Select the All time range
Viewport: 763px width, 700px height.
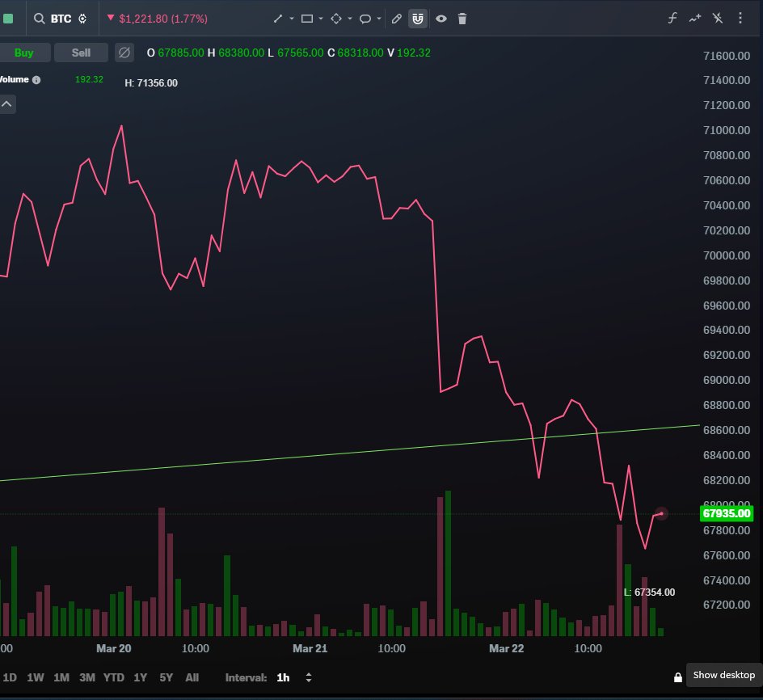coord(192,677)
